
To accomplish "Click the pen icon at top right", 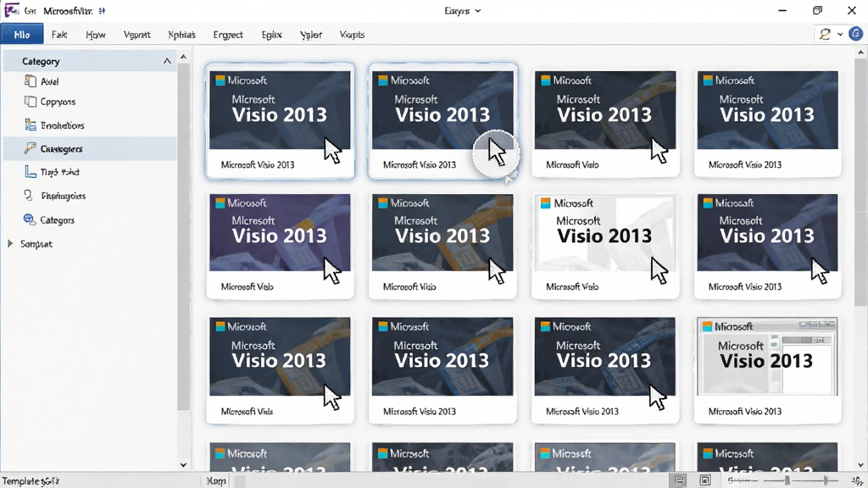I will (x=825, y=34).
